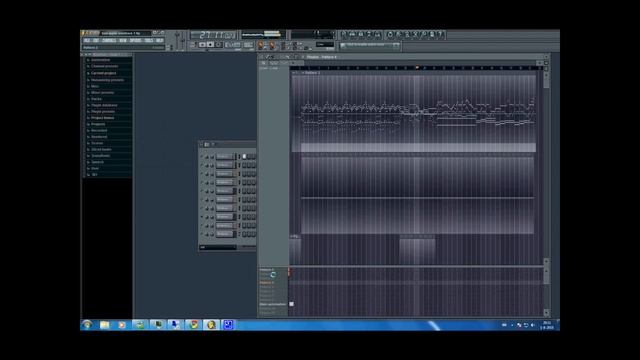Image resolution: width=640 pixels, height=360 pixels.
Task: Toggle the pattern/song mode switch
Action: coord(193,44)
